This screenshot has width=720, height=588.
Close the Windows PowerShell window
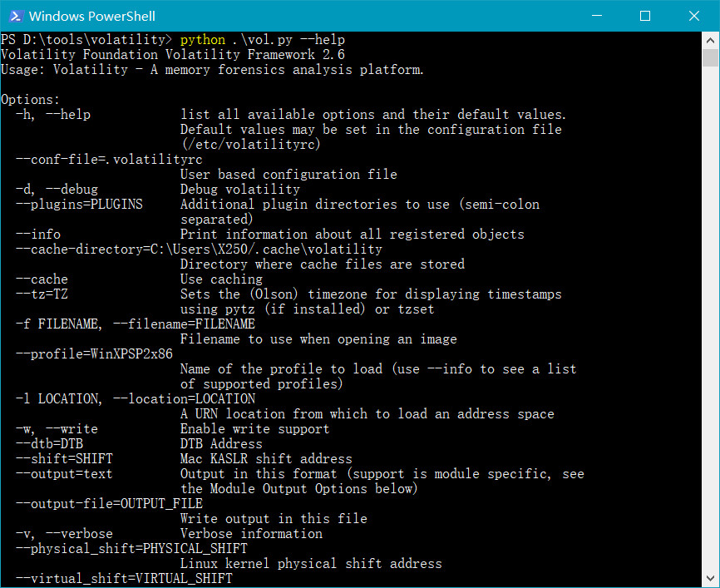pos(694,16)
